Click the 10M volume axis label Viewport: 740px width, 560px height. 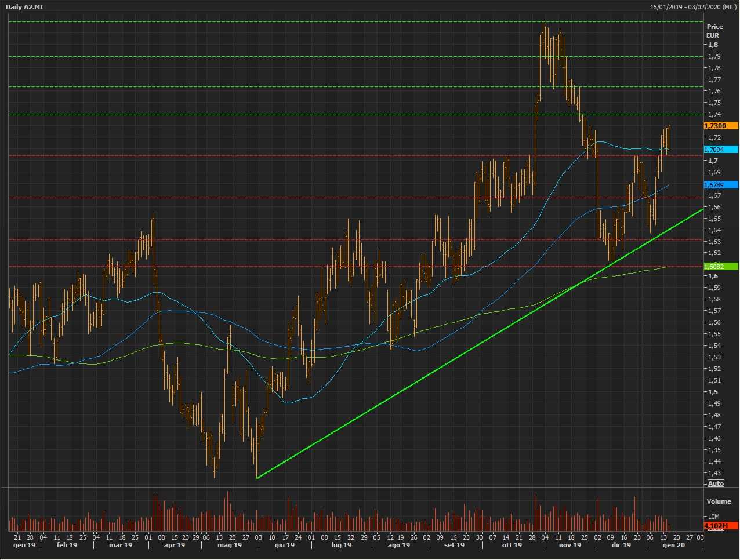pyautogui.click(x=714, y=517)
